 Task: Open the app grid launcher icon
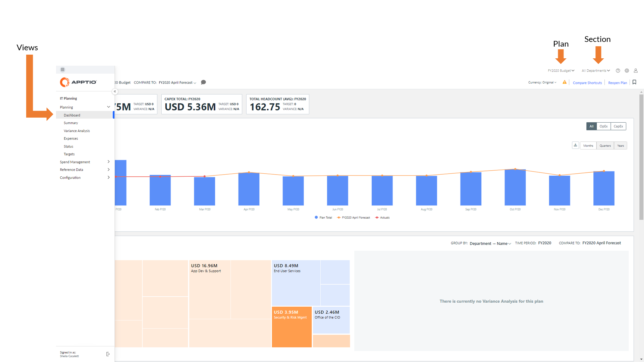(x=62, y=70)
